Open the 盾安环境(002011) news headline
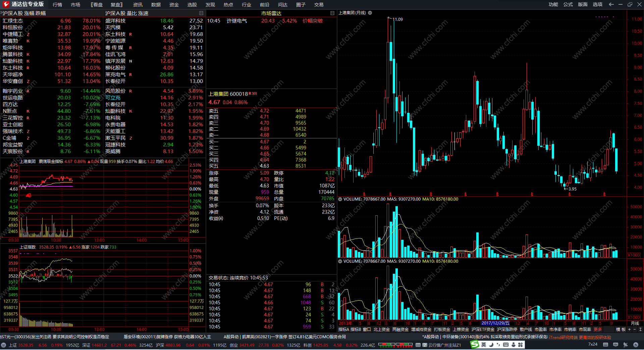644x350 pixels. point(167,337)
